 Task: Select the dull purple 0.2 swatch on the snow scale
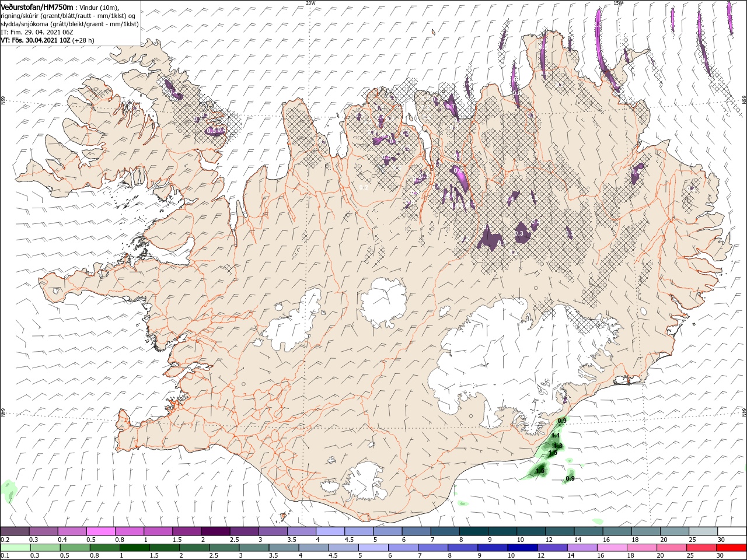point(15,531)
